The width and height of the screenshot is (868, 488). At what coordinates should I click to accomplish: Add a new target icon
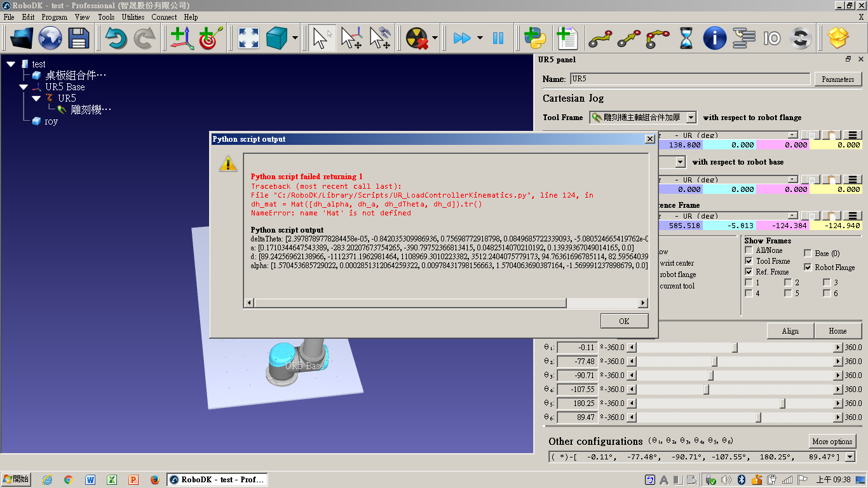pyautogui.click(x=210, y=39)
